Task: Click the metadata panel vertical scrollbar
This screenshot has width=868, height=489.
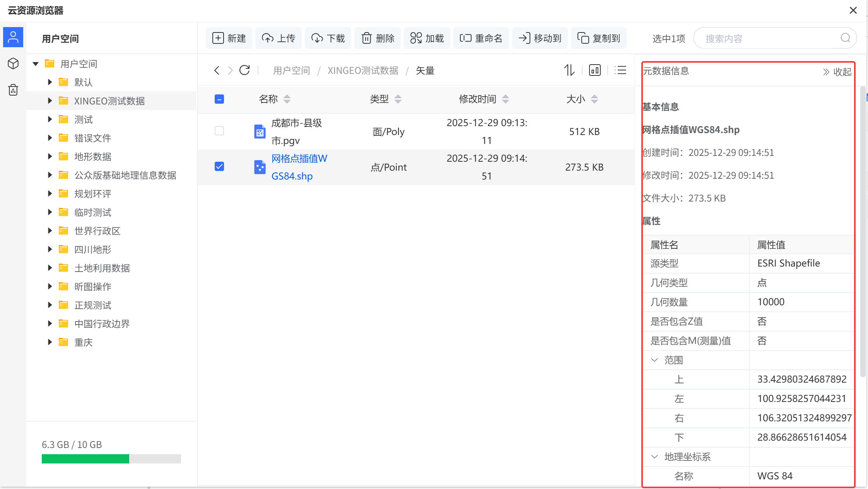Action: pyautogui.click(x=863, y=232)
